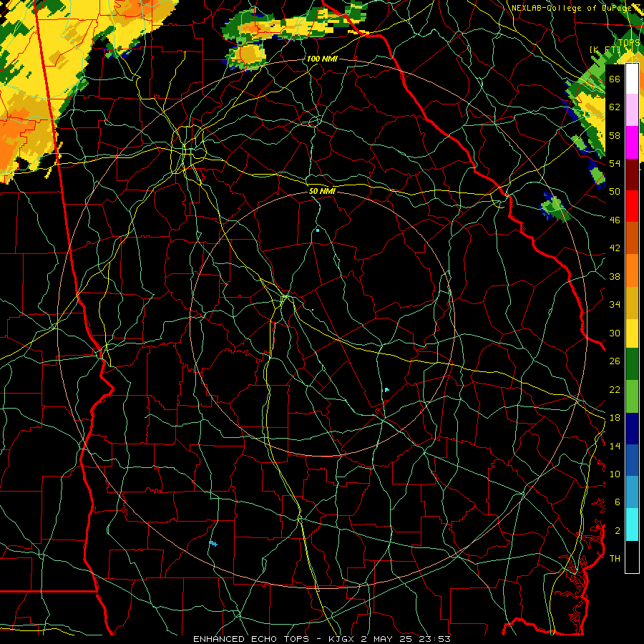Select the maroon legend color band
Viewport: 644px width, 644px height.
pos(632,175)
